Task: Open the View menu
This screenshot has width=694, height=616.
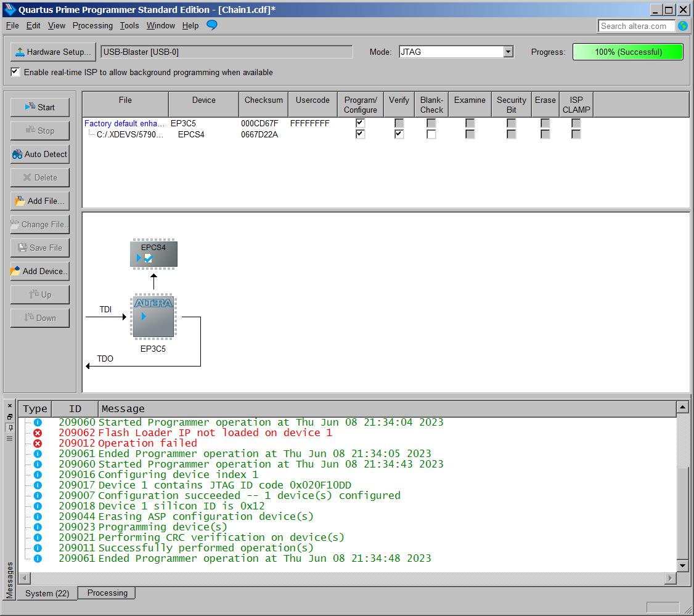Action: (x=57, y=26)
